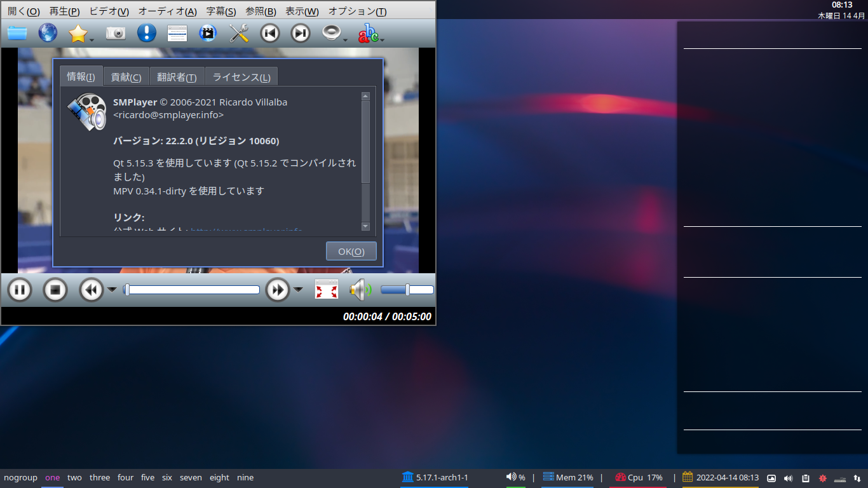Click the audio speaker icon in the toolbar
This screenshot has height=488, width=868.
pyautogui.click(x=332, y=33)
